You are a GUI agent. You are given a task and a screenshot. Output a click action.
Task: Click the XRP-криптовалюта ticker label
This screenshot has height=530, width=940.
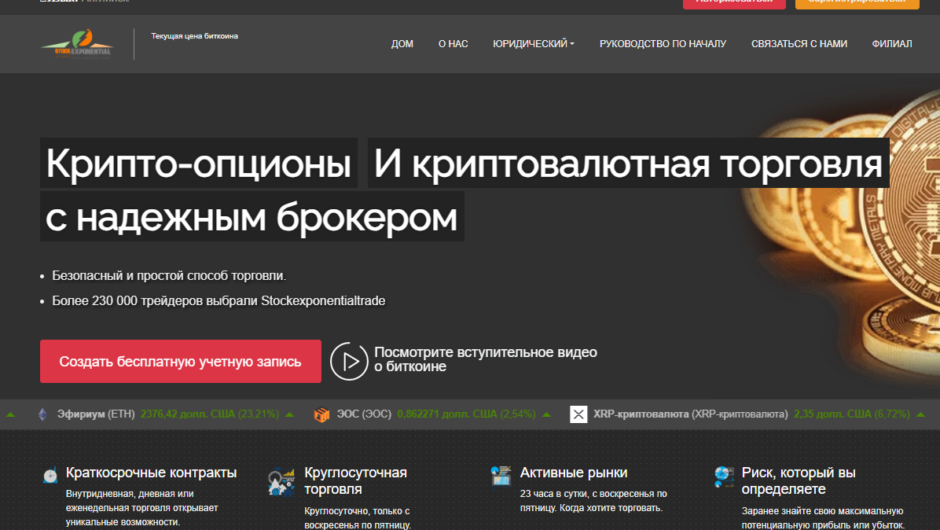[x=691, y=414]
